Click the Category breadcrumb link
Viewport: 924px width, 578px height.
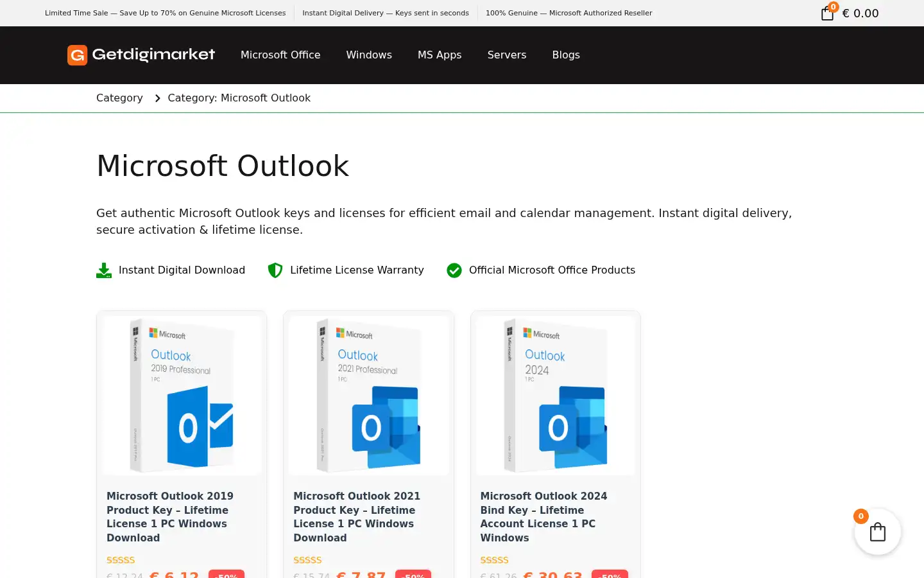tap(119, 98)
